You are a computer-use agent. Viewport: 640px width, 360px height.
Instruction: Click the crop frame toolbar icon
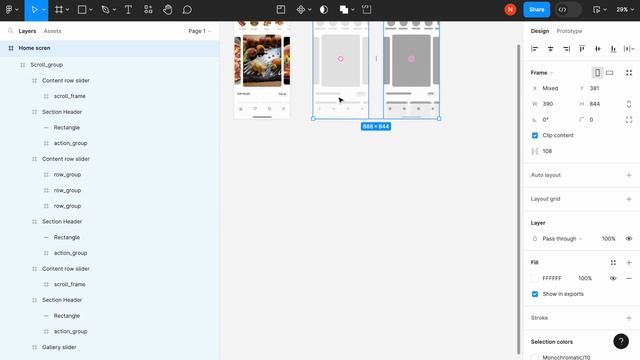pyautogui.click(x=367, y=10)
